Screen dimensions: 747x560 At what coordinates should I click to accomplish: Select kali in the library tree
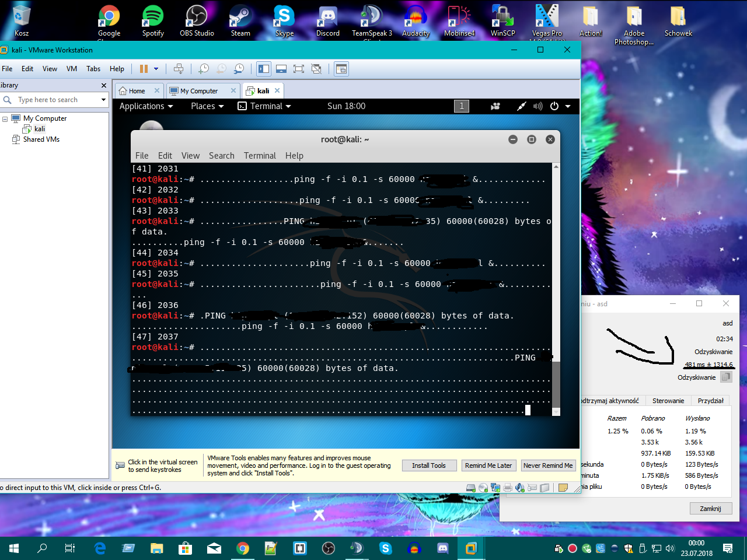point(39,129)
